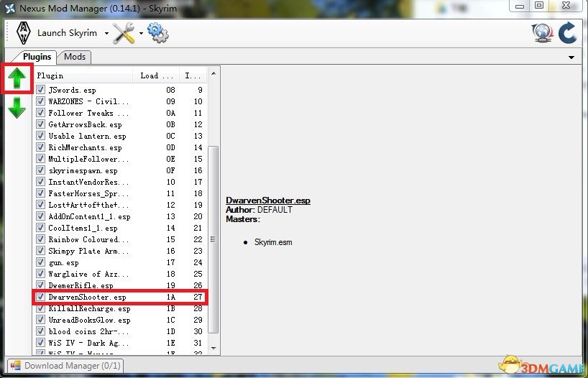This screenshot has width=588, height=378.
Task: Click the plugin list scroll up arrow
Action: [x=213, y=73]
